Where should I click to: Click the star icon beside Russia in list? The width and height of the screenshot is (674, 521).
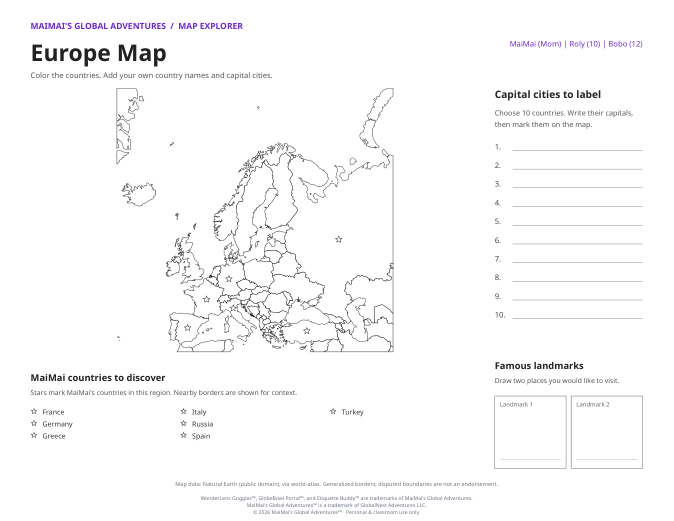184,423
